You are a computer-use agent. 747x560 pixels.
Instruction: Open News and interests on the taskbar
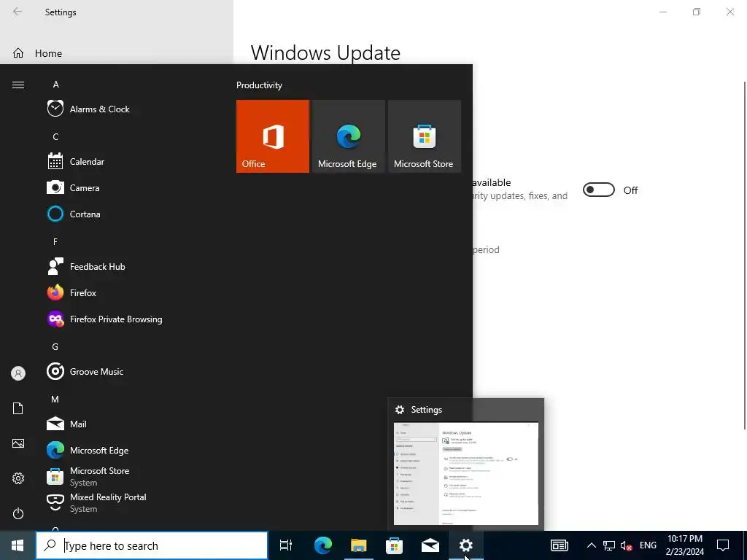pos(560,545)
